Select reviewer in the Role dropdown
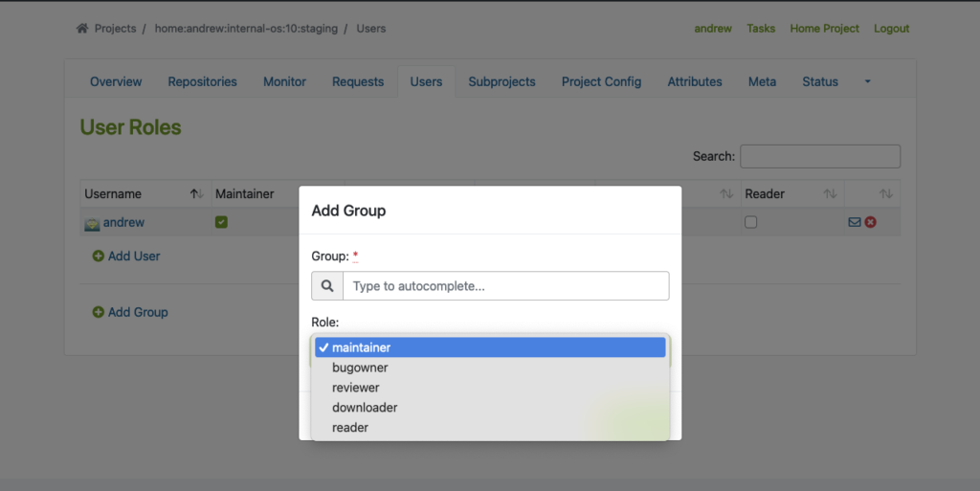The image size is (980, 491). [356, 388]
